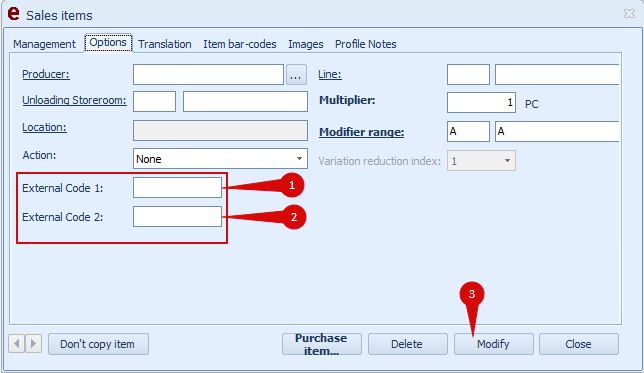Click the Delete button
The height and width of the screenshot is (373, 644).
pyautogui.click(x=407, y=344)
